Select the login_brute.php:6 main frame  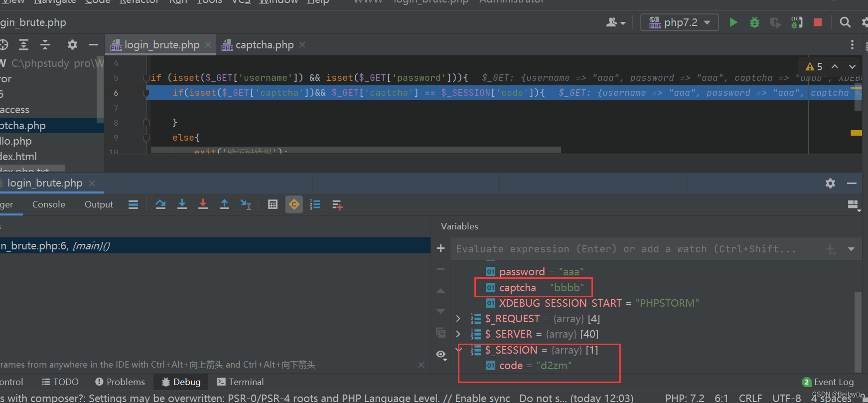click(215, 245)
